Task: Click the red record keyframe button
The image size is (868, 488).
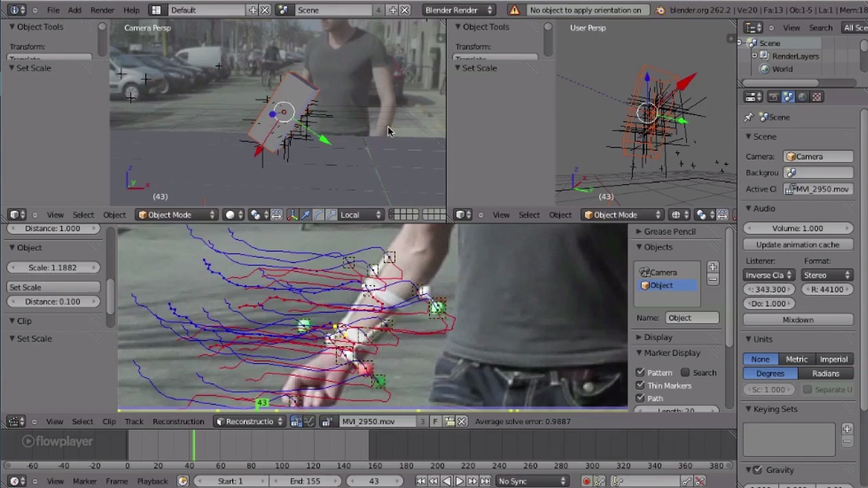Action: [x=587, y=481]
